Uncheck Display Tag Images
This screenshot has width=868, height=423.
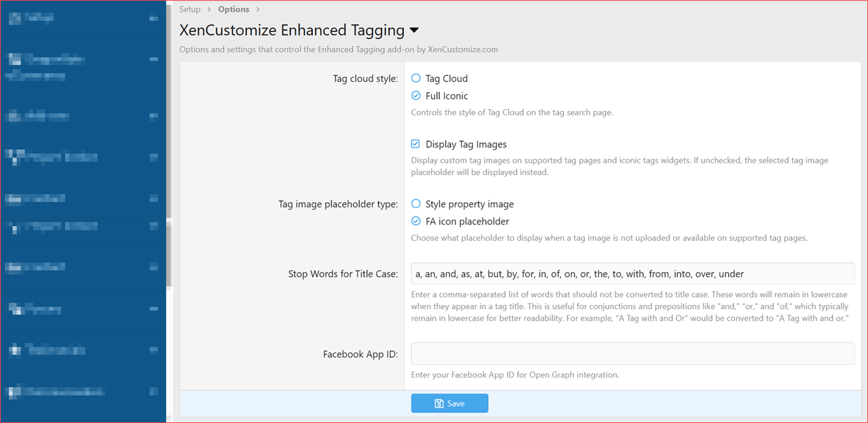point(415,144)
